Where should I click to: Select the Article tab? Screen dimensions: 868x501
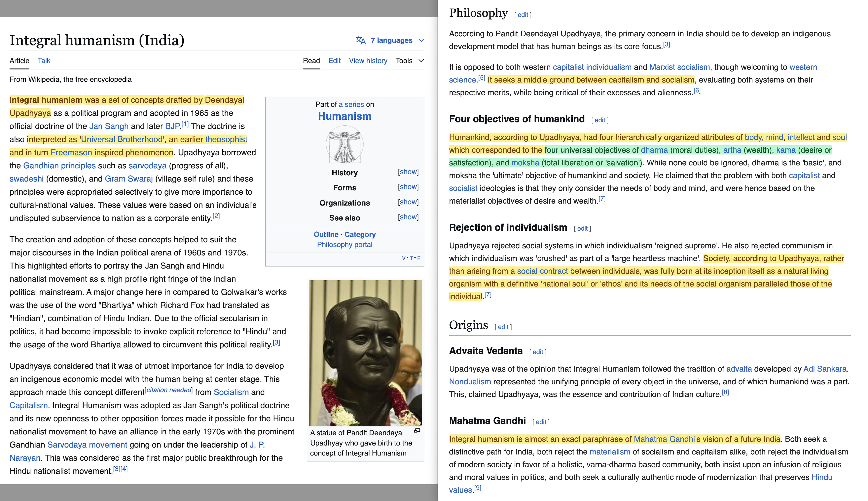tap(19, 61)
